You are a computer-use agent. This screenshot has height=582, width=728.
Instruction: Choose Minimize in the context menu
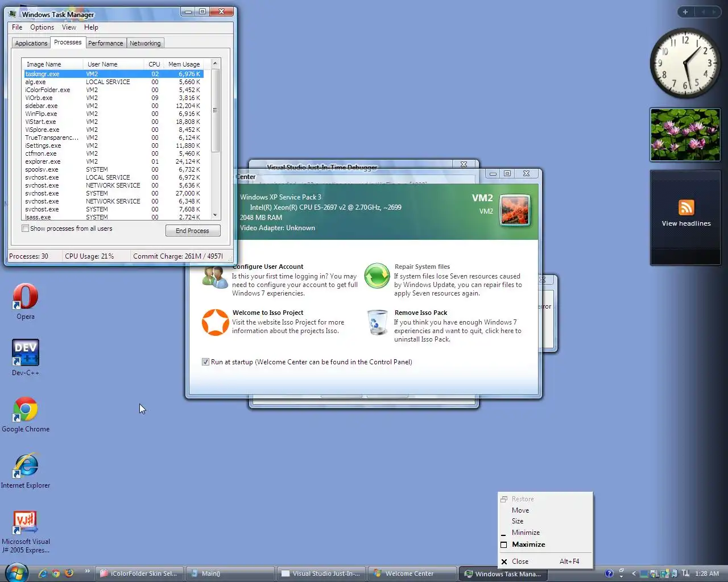point(545,533)
